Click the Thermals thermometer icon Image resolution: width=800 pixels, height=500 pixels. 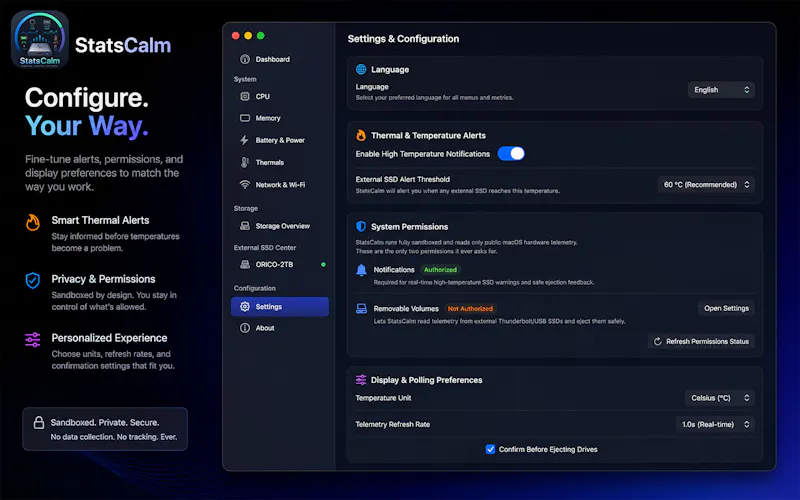coord(245,162)
